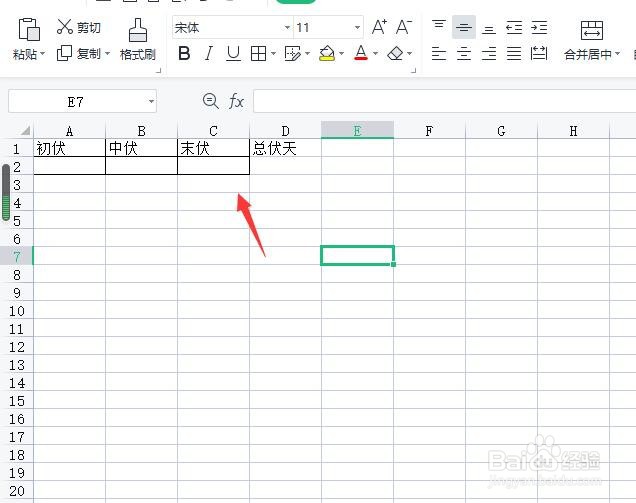Expand the clear format dropdown arrow

coord(409,53)
